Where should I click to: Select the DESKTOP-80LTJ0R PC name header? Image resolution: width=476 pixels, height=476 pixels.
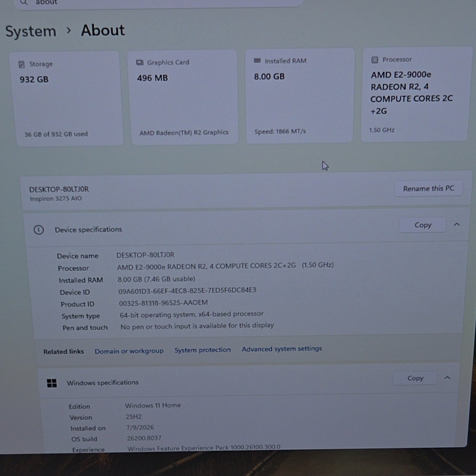pos(59,189)
